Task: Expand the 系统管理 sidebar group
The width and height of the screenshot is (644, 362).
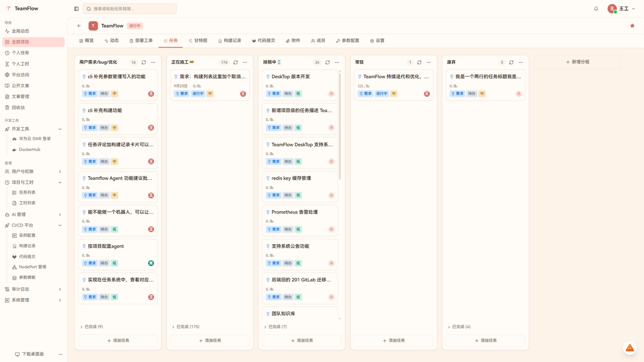Action: [x=60, y=300]
